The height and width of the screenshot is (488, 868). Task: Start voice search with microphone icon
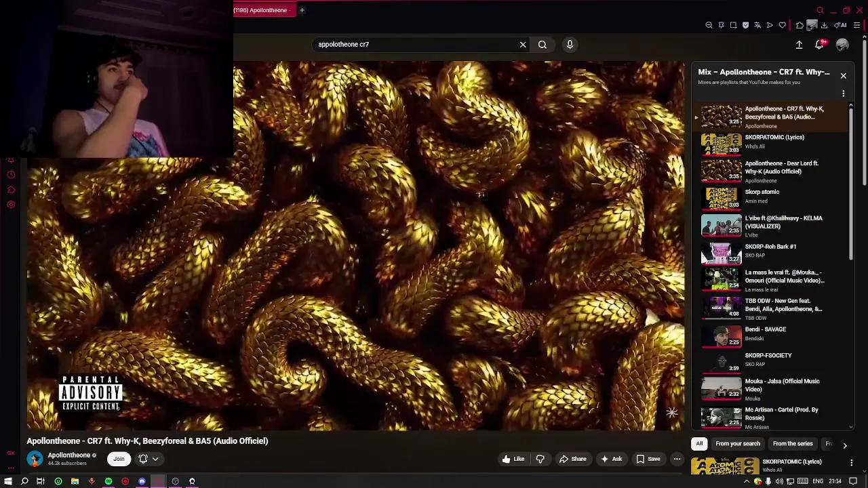(570, 45)
